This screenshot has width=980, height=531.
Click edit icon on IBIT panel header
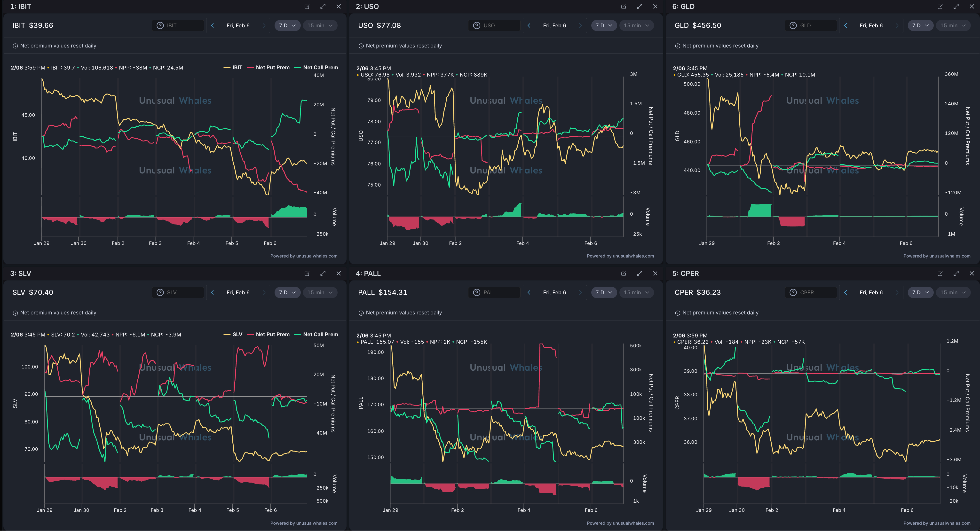(x=307, y=7)
